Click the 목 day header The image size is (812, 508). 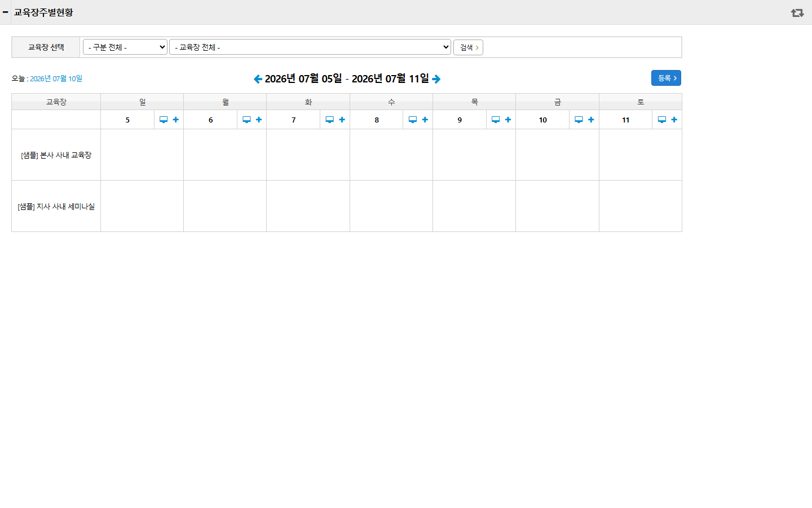tap(474, 102)
